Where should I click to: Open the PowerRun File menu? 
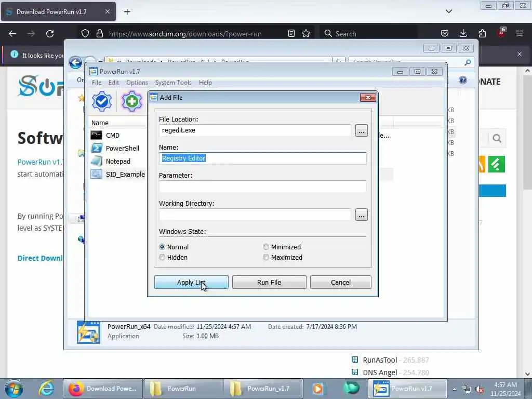[97, 83]
